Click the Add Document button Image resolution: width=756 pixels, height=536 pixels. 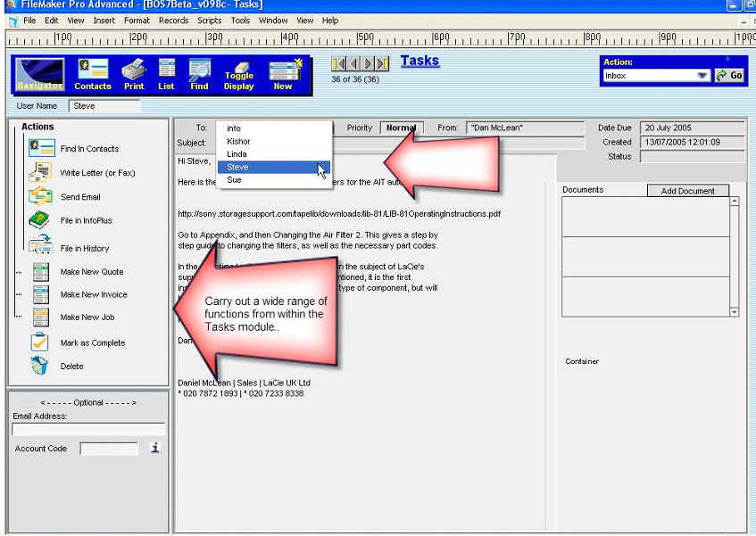(x=687, y=191)
